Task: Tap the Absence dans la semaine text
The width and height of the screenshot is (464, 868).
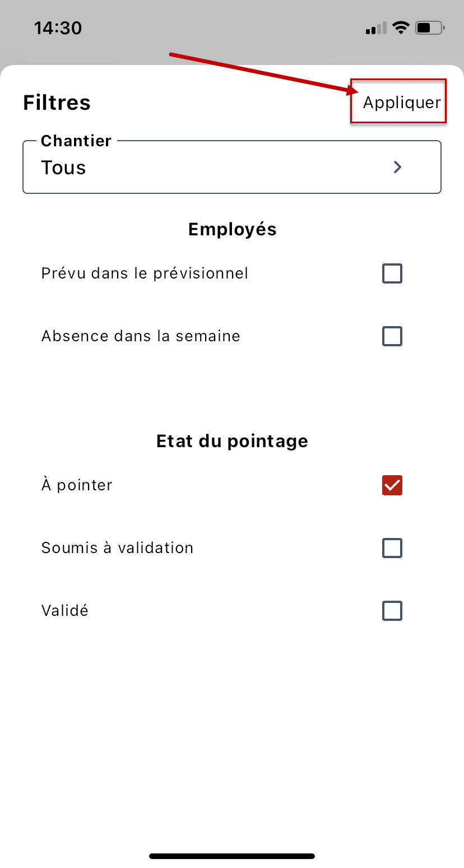Action: tap(141, 336)
